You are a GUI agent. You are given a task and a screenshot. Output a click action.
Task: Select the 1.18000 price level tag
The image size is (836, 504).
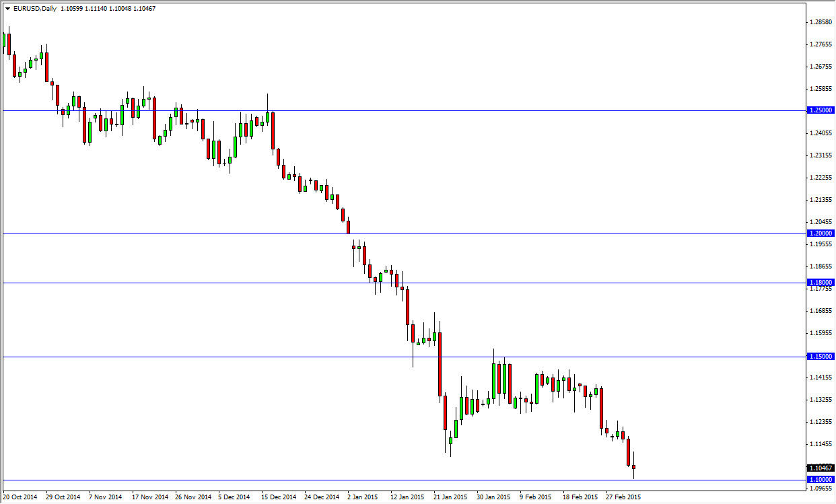tap(821, 282)
